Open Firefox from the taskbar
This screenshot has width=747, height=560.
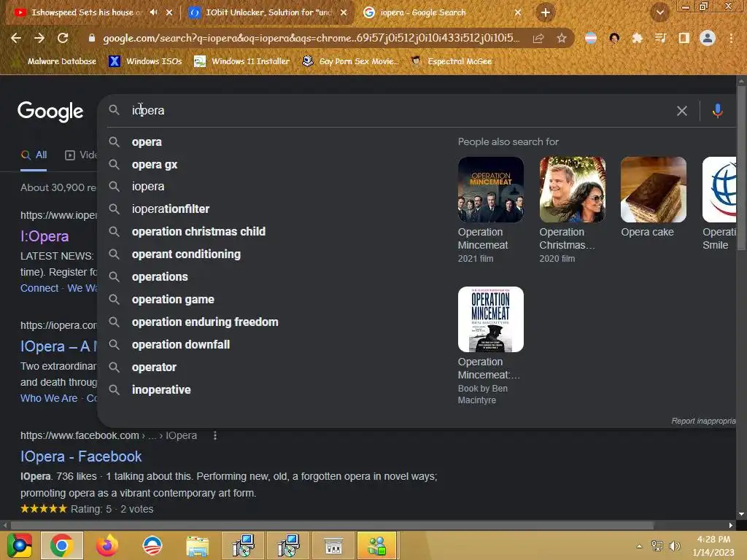tap(107, 545)
